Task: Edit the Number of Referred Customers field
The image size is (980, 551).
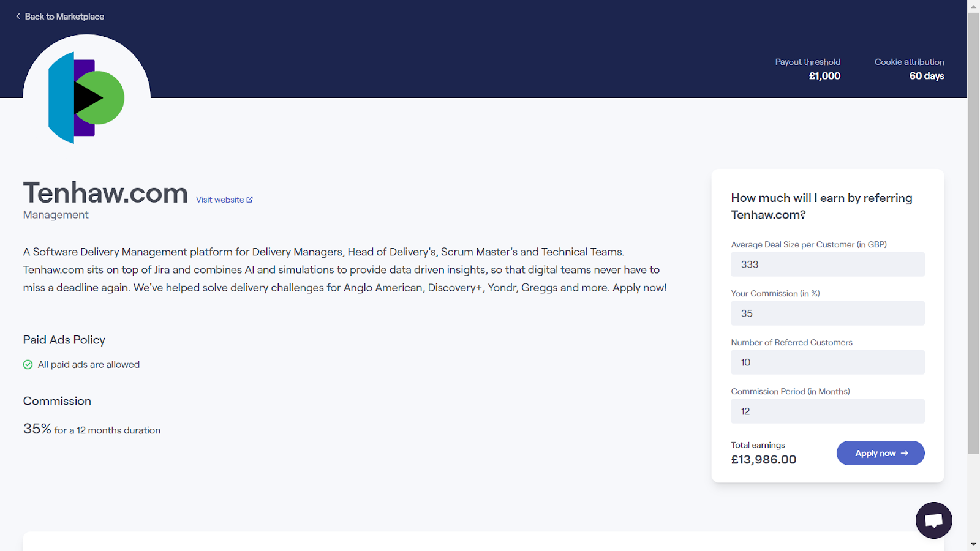Action: (827, 362)
